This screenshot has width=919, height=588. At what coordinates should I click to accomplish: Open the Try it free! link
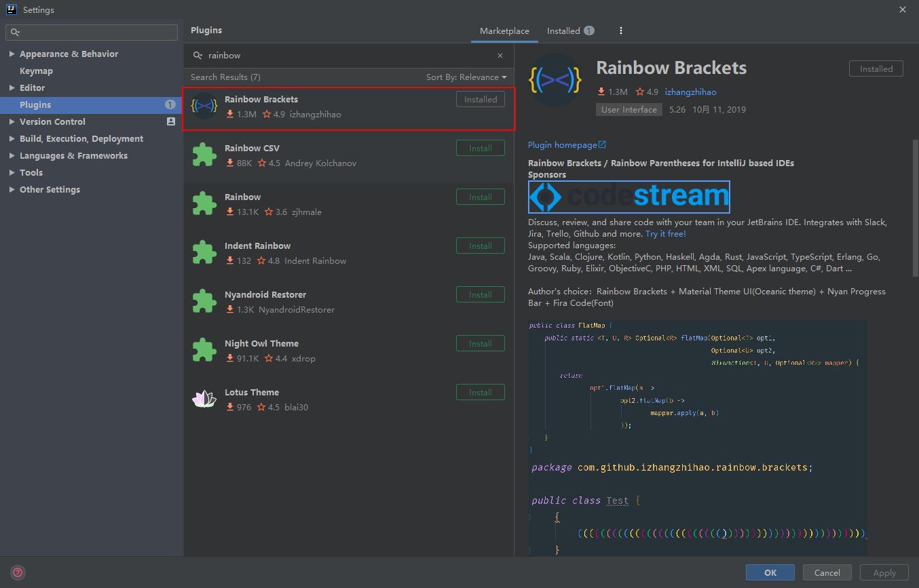click(x=665, y=233)
